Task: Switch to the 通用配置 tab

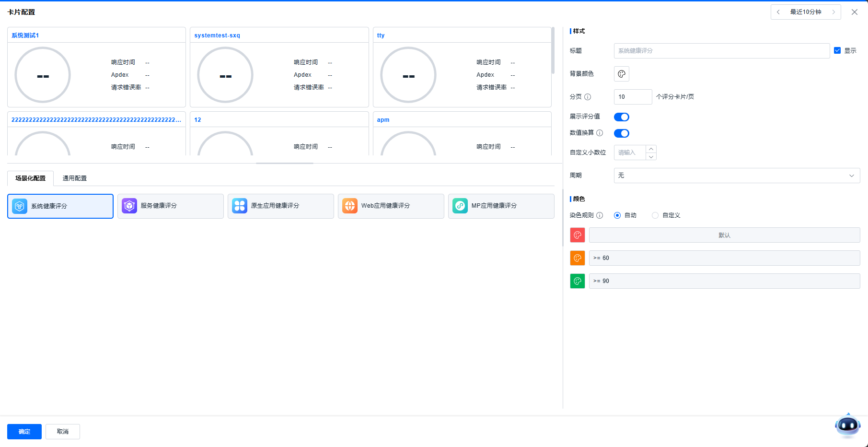Action: click(x=75, y=178)
